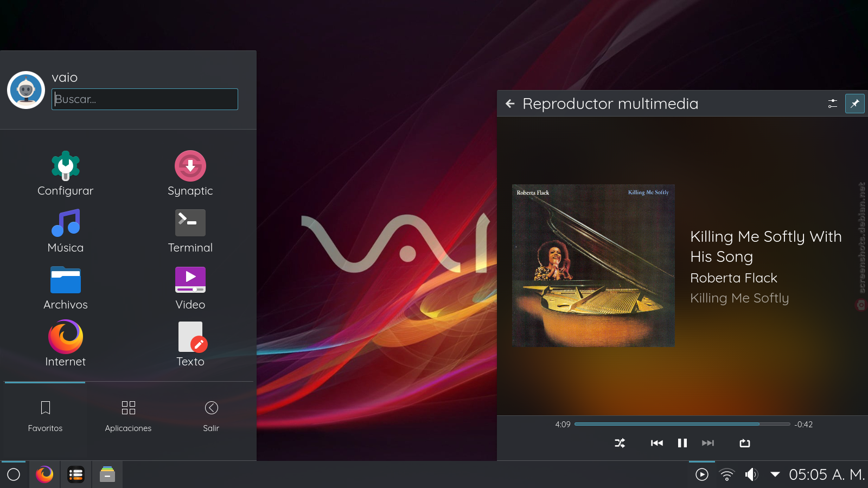Open application launcher button in taskbar
Image resolution: width=868 pixels, height=488 pixels.
pos(14,474)
